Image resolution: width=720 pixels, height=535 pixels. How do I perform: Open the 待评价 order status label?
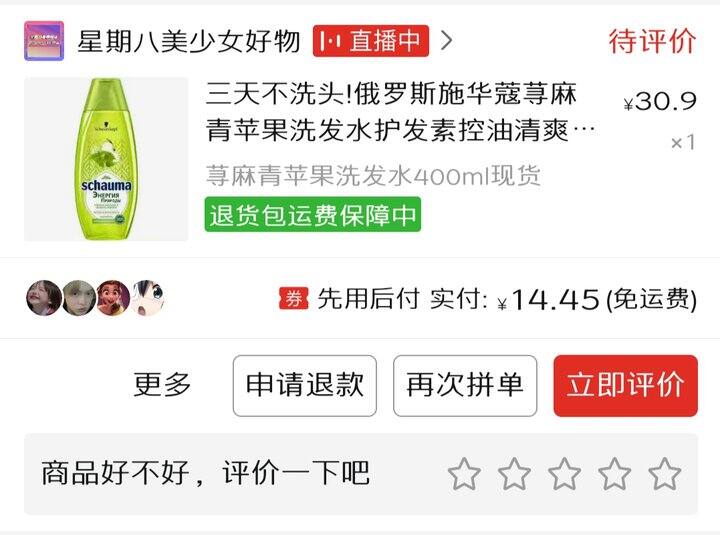pyautogui.click(x=652, y=41)
